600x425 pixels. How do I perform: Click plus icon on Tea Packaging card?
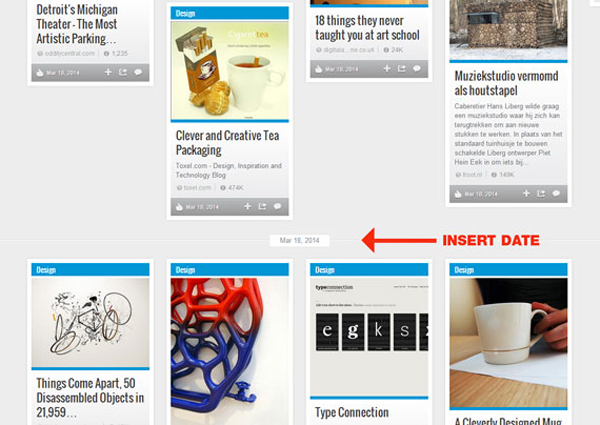point(248,206)
